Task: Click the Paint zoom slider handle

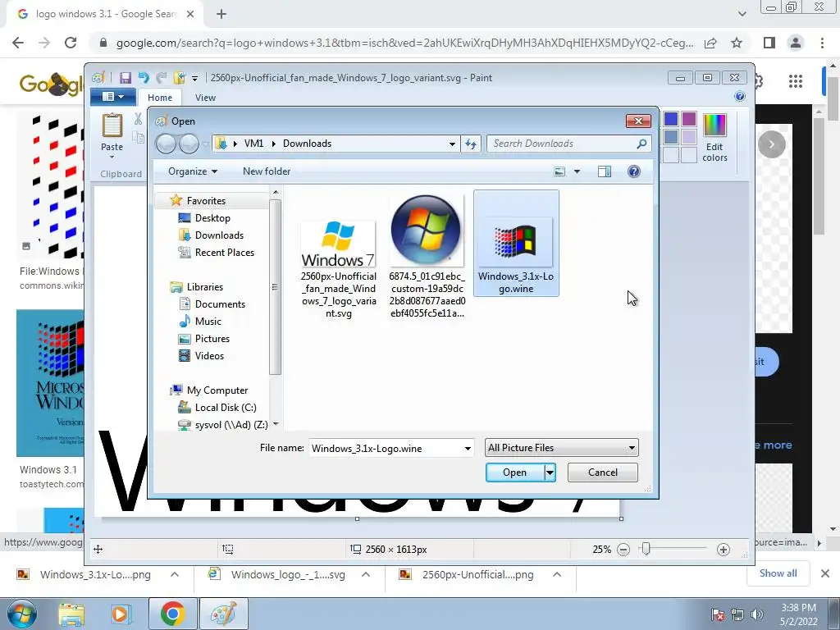Action: point(646,549)
